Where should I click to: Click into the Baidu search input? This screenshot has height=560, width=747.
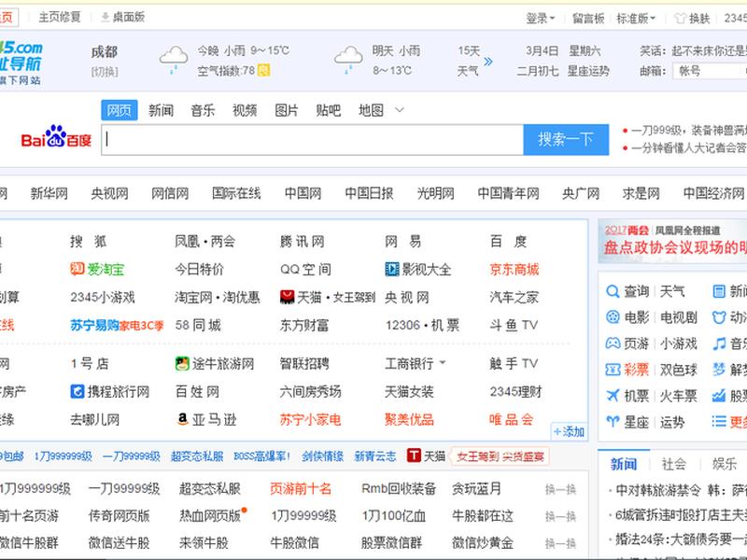tap(312, 139)
